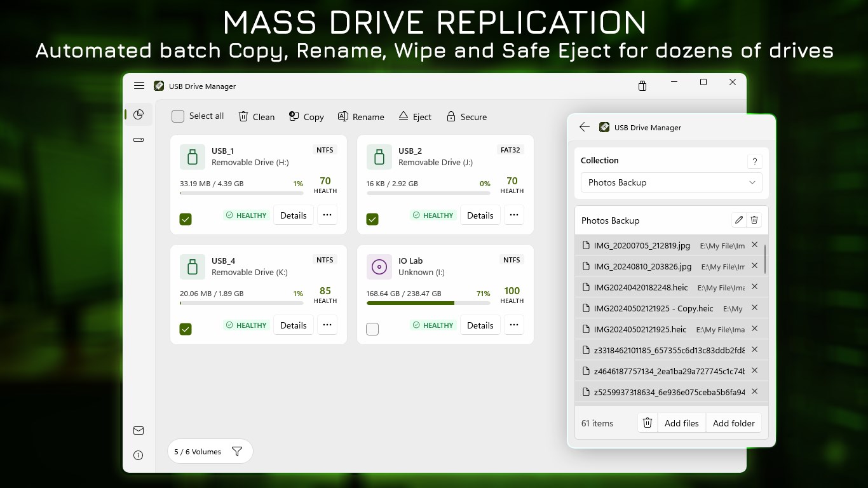
Task: Open Details for IO Lab
Action: pyautogui.click(x=480, y=325)
